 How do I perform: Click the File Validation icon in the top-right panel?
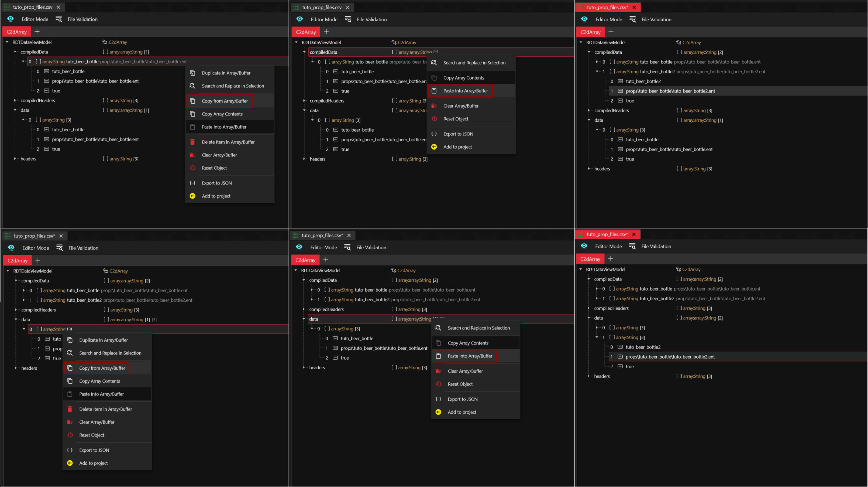point(632,19)
